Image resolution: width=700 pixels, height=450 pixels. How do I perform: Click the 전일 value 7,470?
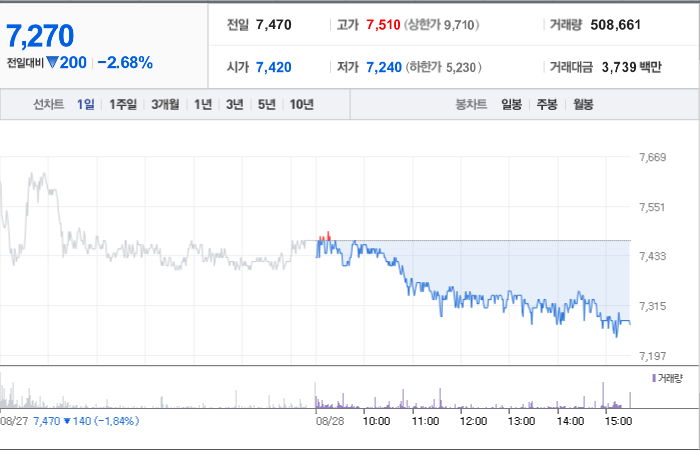274,25
